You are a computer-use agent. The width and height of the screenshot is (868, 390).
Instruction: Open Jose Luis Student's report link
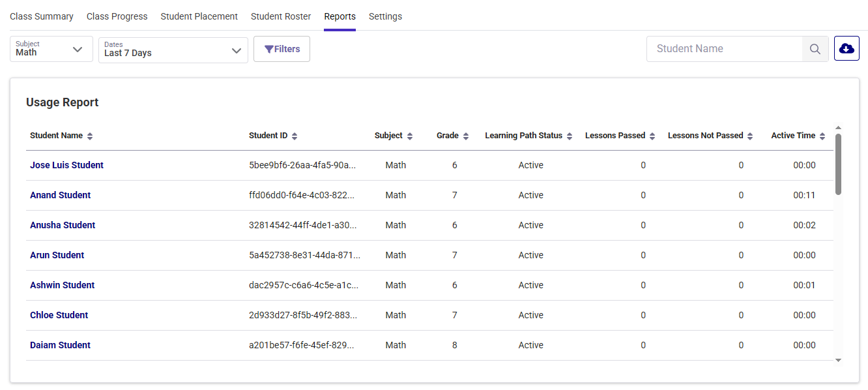coord(66,166)
